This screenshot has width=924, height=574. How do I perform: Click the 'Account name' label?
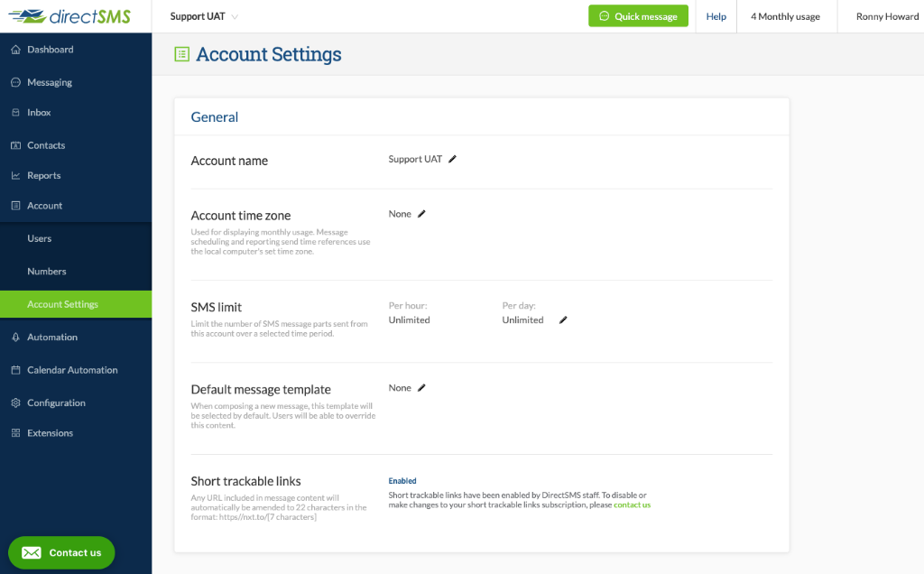coord(229,161)
